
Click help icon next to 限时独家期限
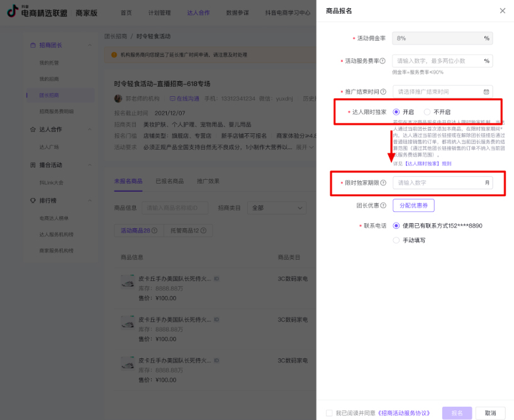click(384, 183)
